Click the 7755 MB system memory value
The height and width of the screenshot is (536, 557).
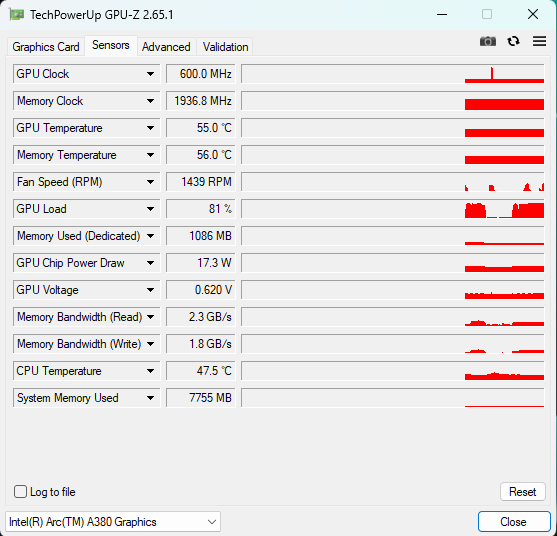(201, 398)
